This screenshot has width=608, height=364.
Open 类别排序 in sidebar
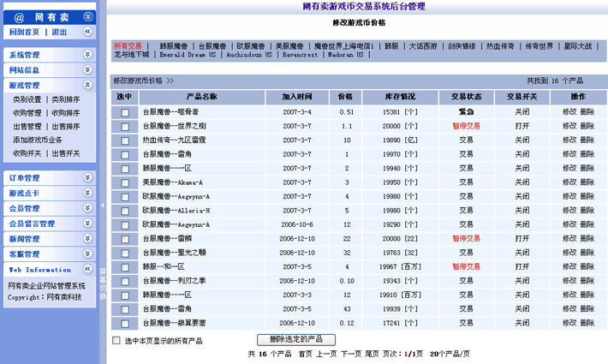(66, 99)
